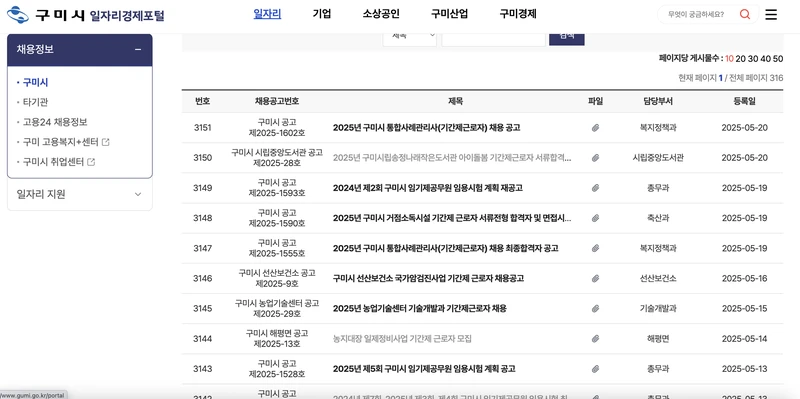Viewport: 800px width, 399px height.
Task: Open attachment icon for post 3148
Action: [595, 218]
